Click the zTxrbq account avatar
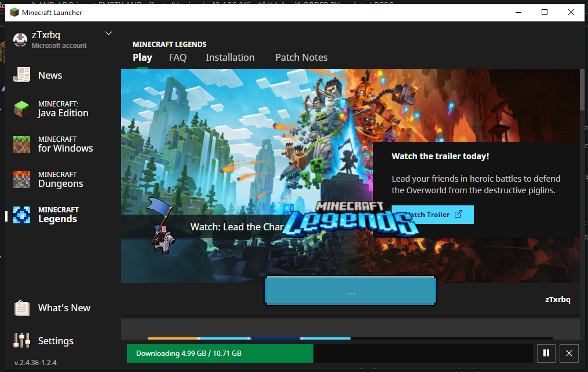The height and width of the screenshot is (372, 588). 20,40
